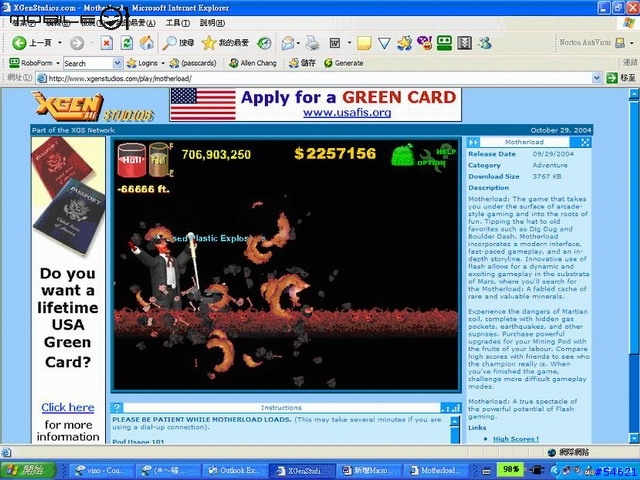Click the Messenger people icon
640x480 pixels.
pyautogui.click(x=485, y=43)
